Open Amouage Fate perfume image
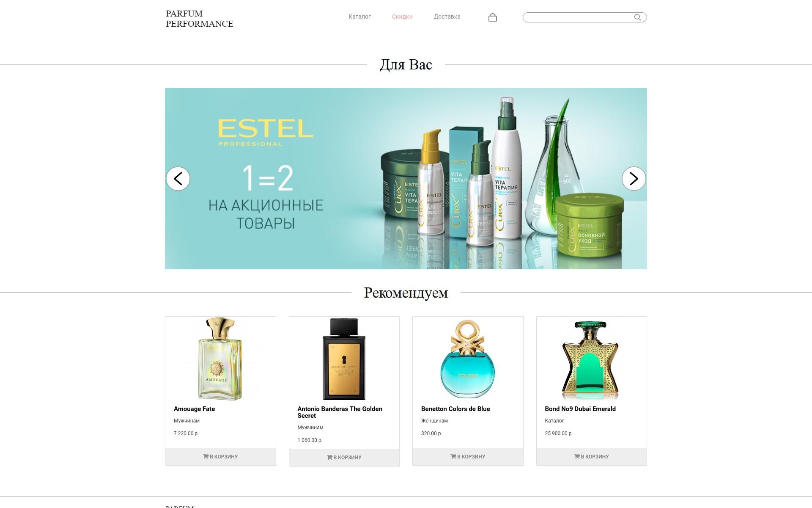Viewport: 812px width, 508px height. [x=220, y=359]
